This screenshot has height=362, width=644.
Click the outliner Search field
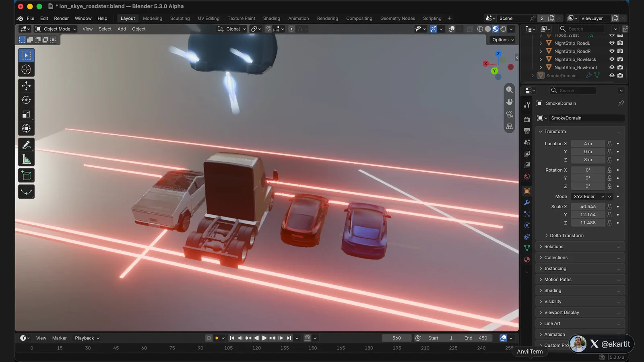click(582, 29)
